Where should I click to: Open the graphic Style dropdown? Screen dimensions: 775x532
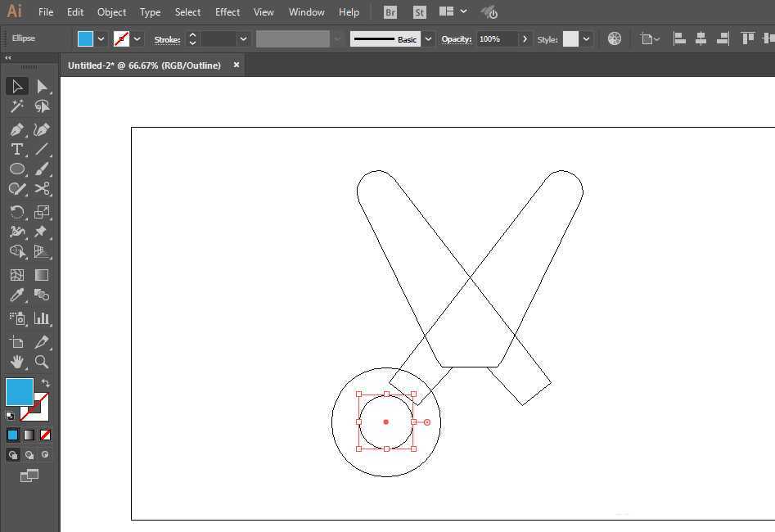click(x=587, y=39)
